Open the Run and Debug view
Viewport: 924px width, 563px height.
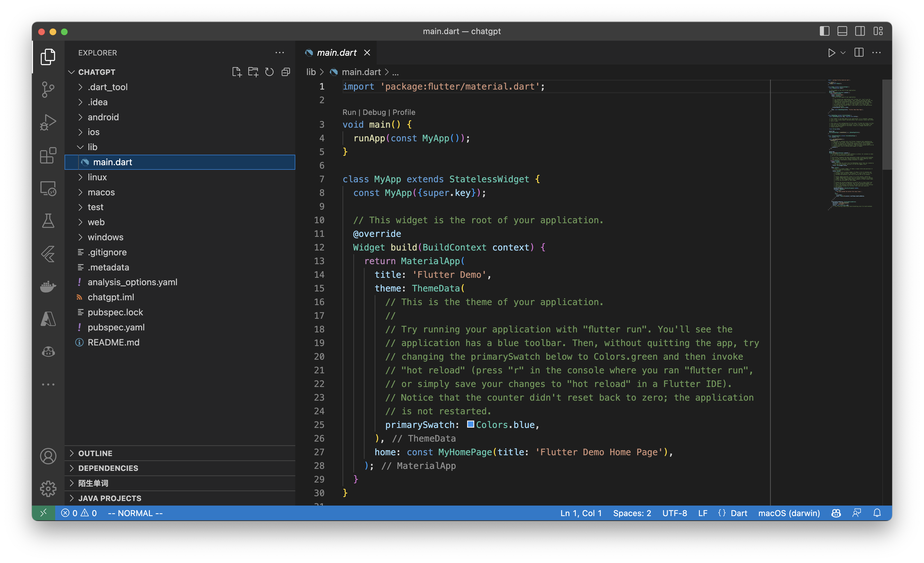[x=48, y=122]
